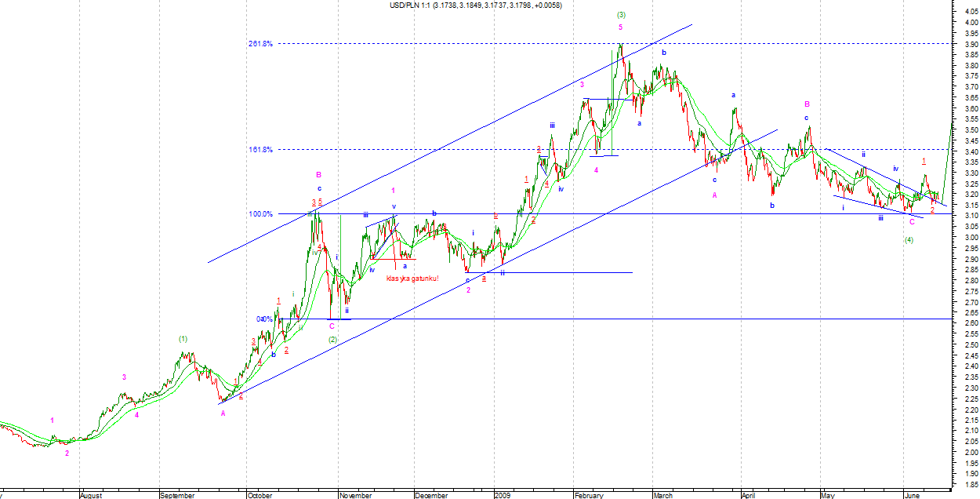This screenshot has width=980, height=499.
Task: Click the 0.0% Fibonacci level label
Action: pyautogui.click(x=264, y=319)
